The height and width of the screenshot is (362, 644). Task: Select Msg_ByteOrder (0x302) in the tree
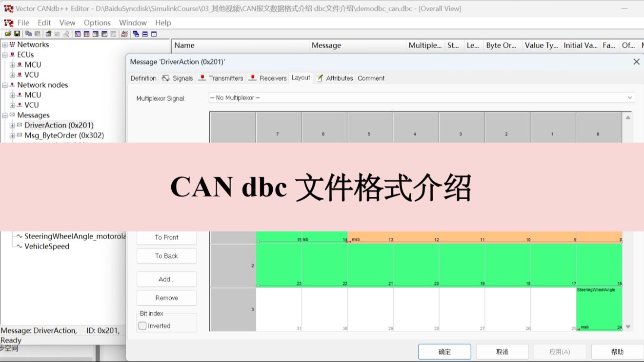(x=64, y=135)
